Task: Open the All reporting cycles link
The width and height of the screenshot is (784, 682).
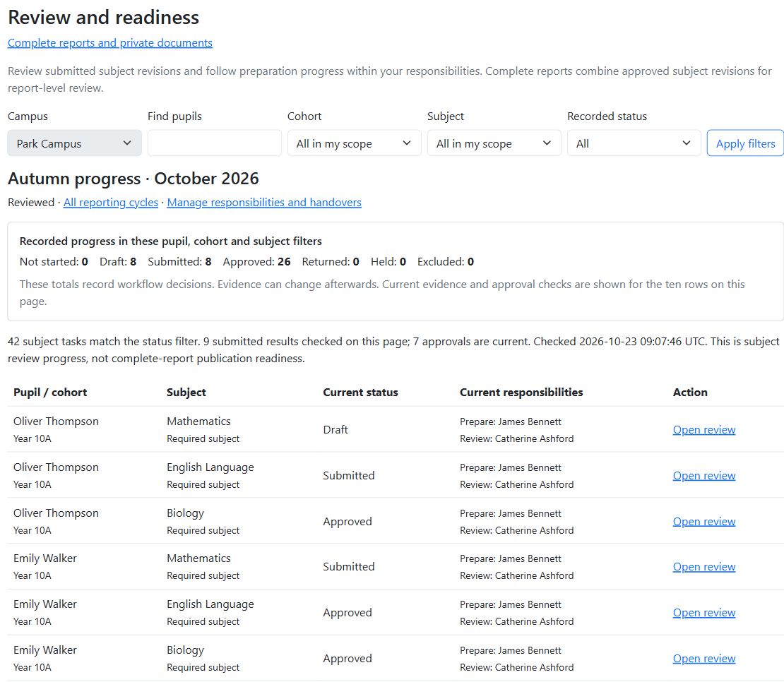Action: 110,203
